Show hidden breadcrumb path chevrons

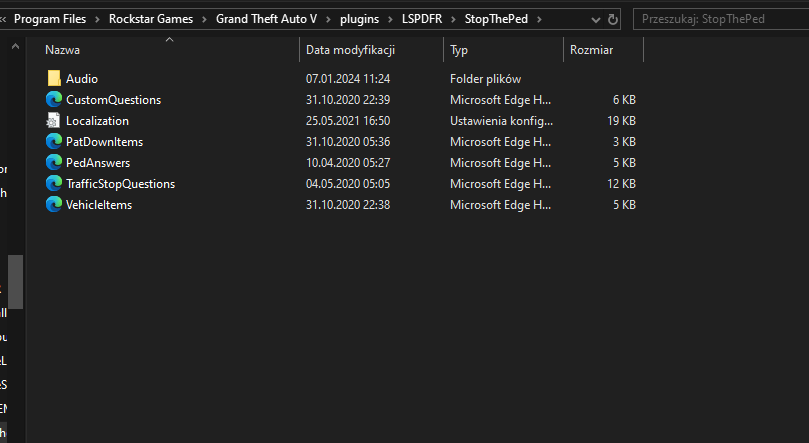5,18
